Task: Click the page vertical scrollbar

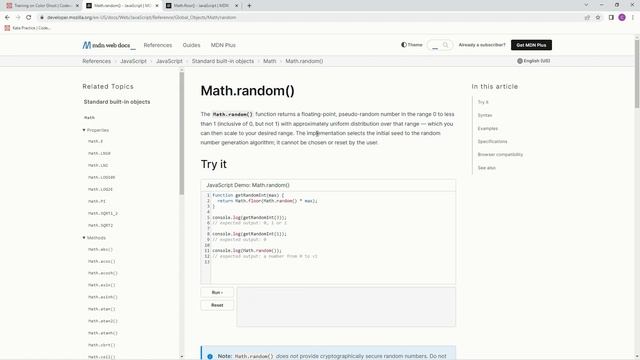Action: click(637, 73)
